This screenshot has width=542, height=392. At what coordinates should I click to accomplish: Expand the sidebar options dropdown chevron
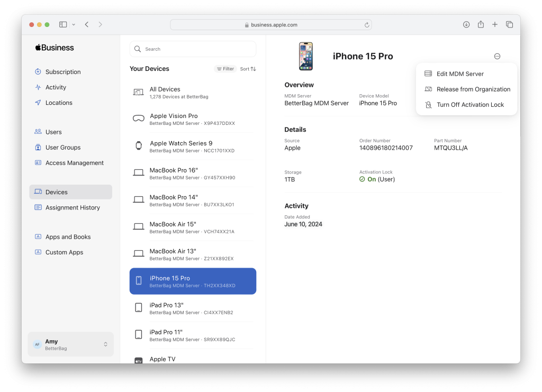click(74, 24)
